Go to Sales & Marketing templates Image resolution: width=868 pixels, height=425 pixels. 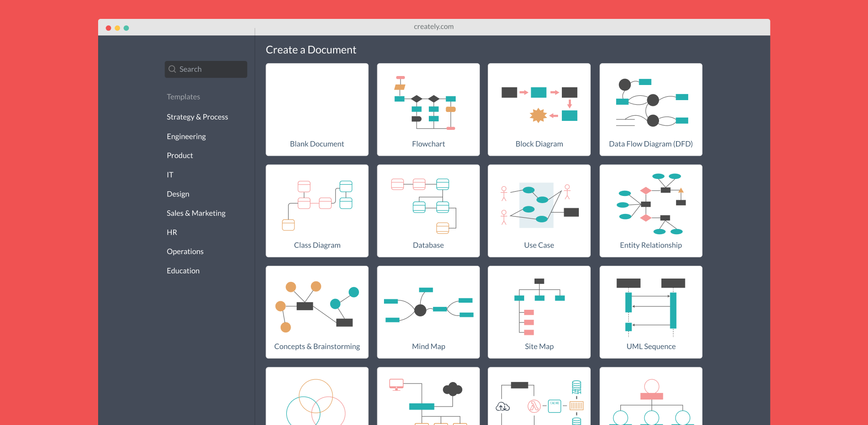tap(196, 213)
